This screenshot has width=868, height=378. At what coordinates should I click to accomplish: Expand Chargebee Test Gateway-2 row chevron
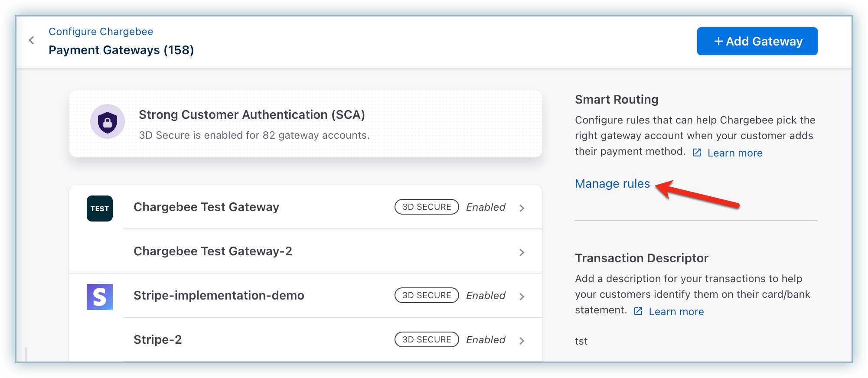[x=522, y=252]
